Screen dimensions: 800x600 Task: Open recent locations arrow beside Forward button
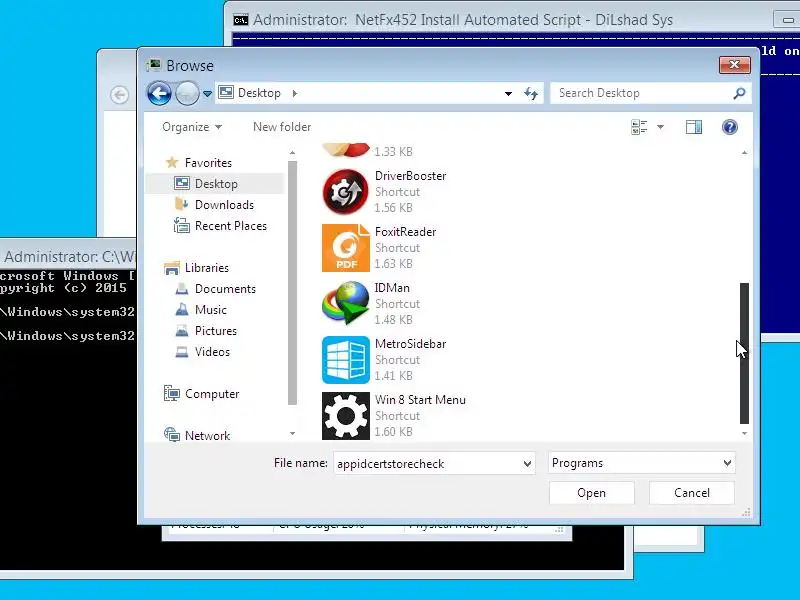tap(207, 94)
